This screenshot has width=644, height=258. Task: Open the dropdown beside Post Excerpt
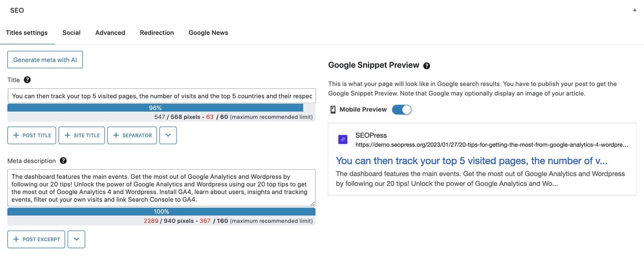tap(76, 239)
